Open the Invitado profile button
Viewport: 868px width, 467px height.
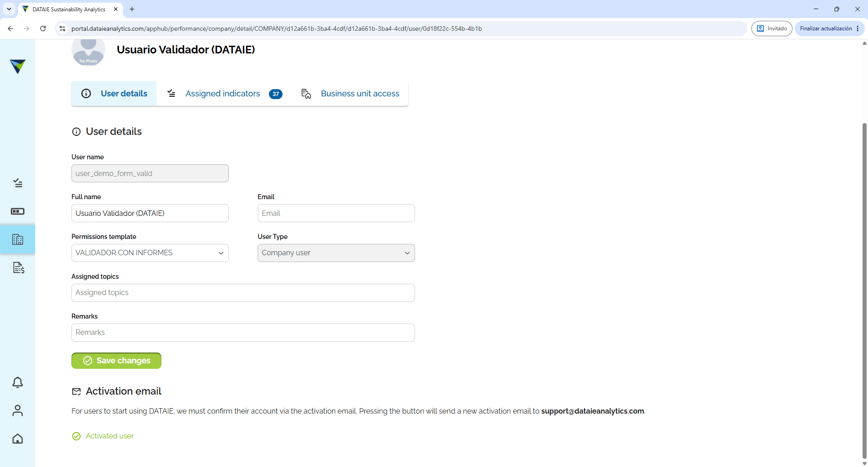pyautogui.click(x=772, y=29)
